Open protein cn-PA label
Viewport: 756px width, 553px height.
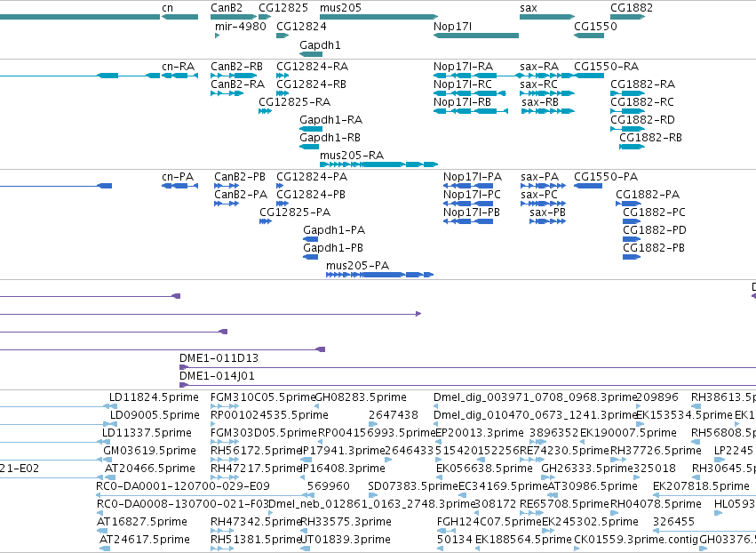pyautogui.click(x=178, y=177)
